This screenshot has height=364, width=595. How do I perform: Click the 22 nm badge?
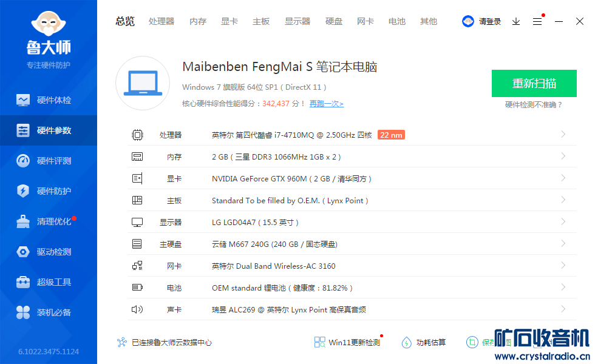coord(391,135)
